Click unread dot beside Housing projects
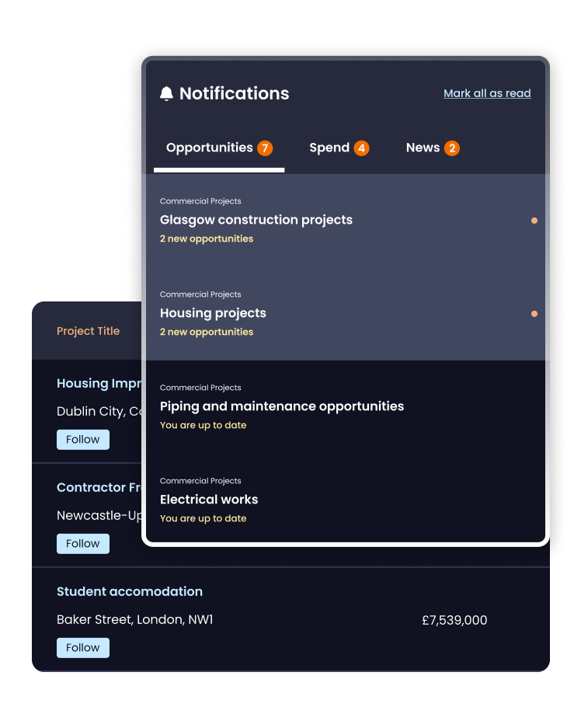The height and width of the screenshot is (728, 581). (534, 314)
